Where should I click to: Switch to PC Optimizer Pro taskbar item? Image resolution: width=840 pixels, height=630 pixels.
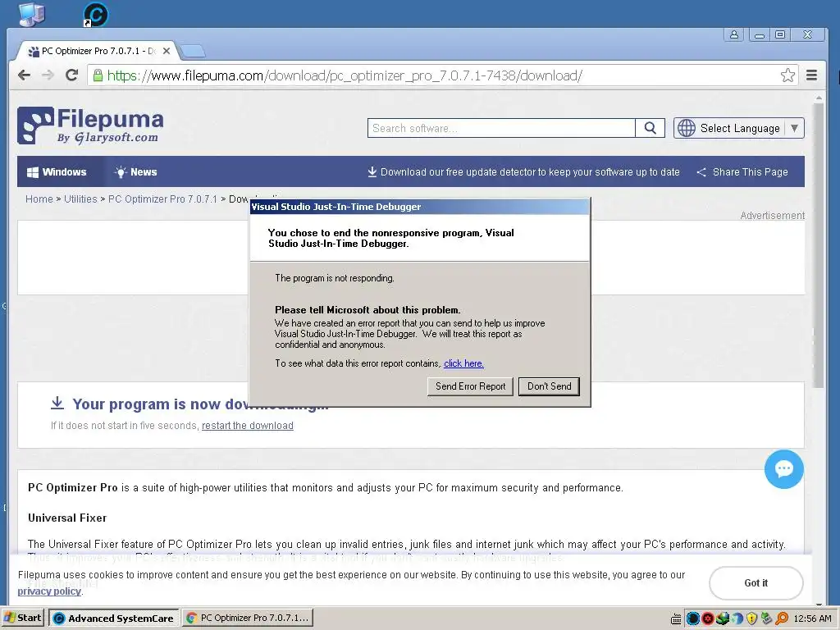[x=248, y=619]
